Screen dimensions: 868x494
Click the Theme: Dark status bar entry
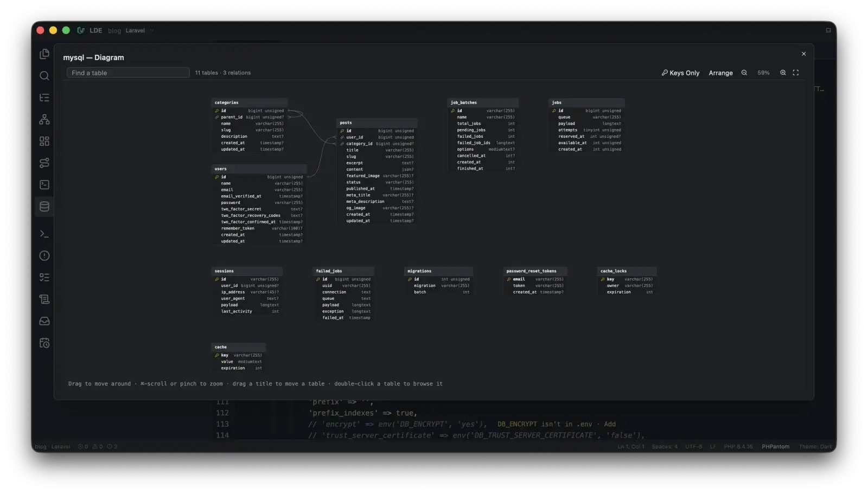click(x=815, y=447)
